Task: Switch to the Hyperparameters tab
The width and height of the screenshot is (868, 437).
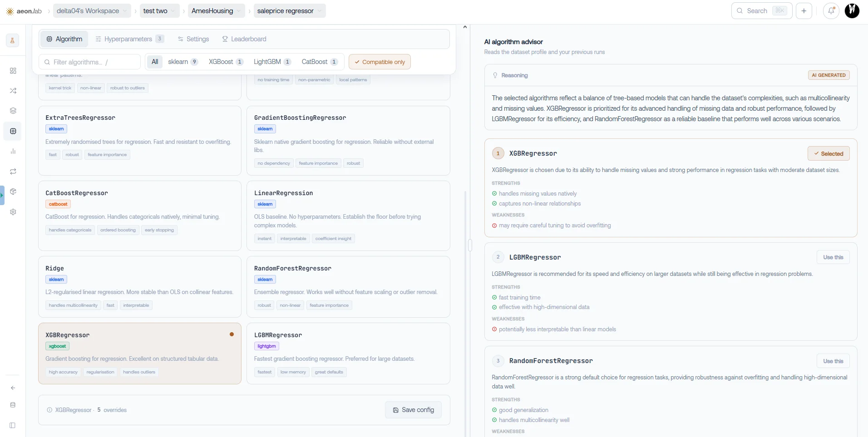Action: 130,39
